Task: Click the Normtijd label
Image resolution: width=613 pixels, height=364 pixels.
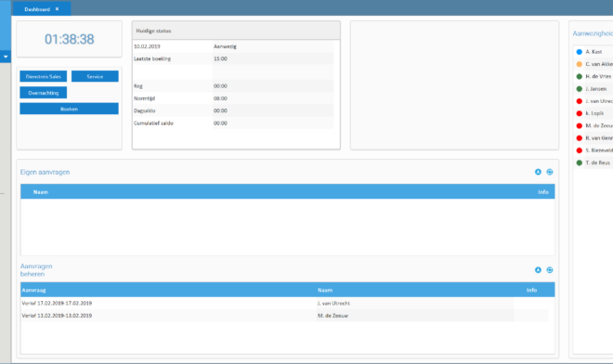Action: pyautogui.click(x=144, y=98)
